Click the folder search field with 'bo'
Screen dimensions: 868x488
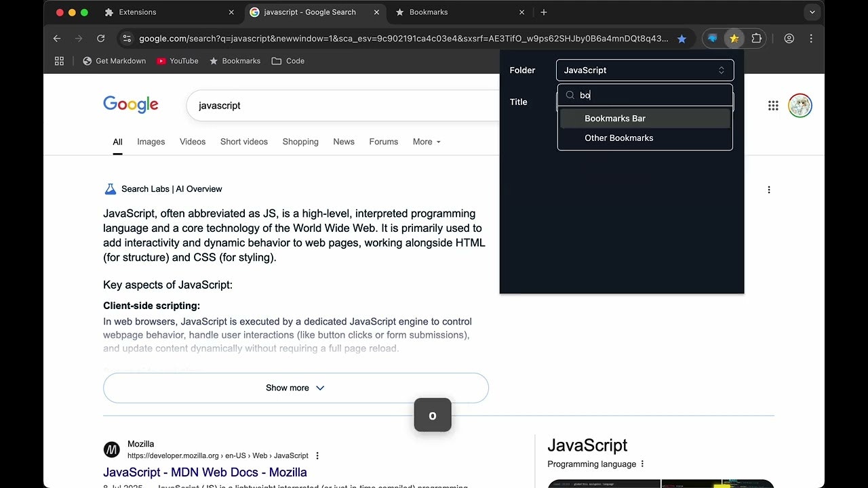point(645,96)
